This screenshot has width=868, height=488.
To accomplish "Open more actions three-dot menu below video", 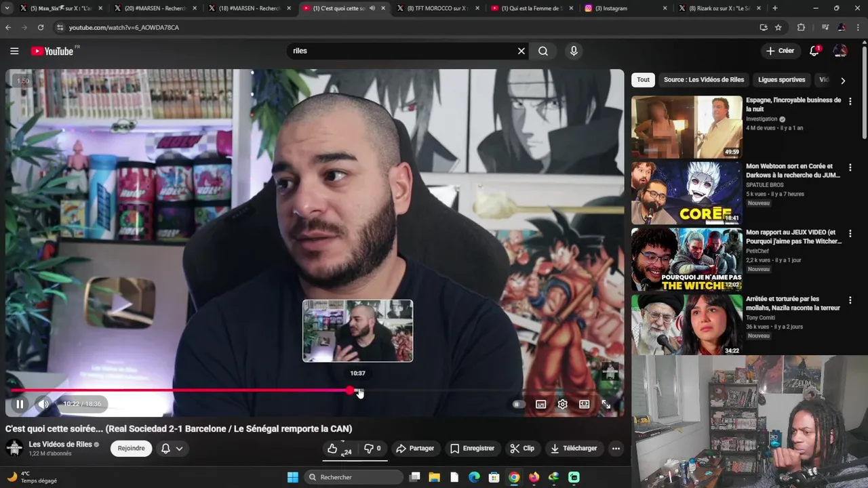I will pos(616,448).
